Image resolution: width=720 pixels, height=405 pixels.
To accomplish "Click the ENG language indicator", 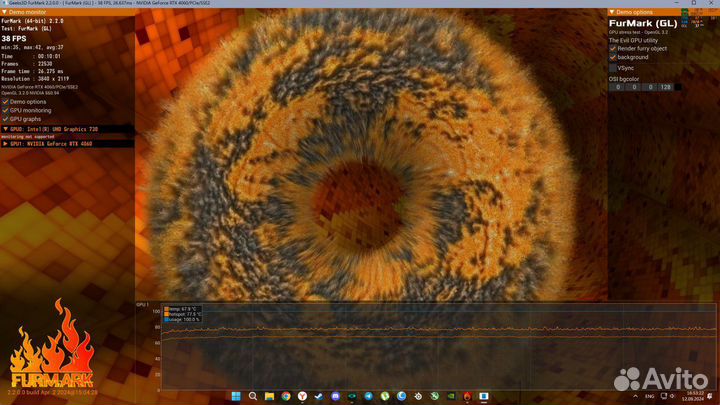I will [649, 396].
